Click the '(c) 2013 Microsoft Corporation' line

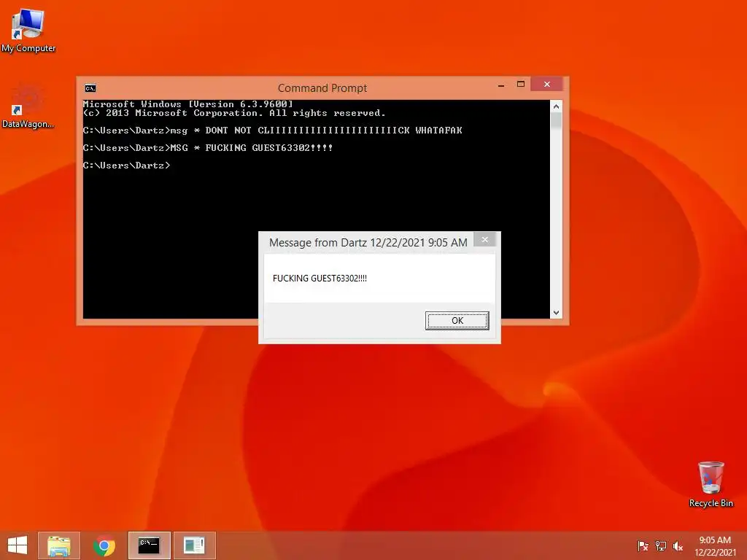(234, 113)
